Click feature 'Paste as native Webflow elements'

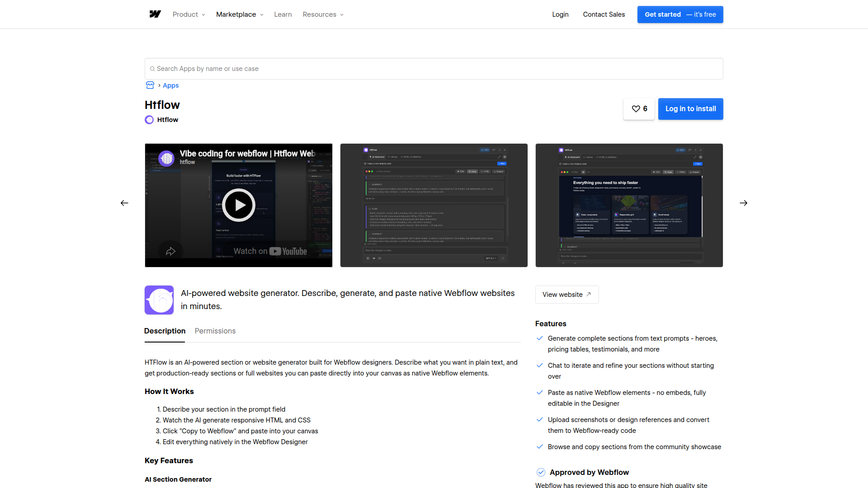627,398
